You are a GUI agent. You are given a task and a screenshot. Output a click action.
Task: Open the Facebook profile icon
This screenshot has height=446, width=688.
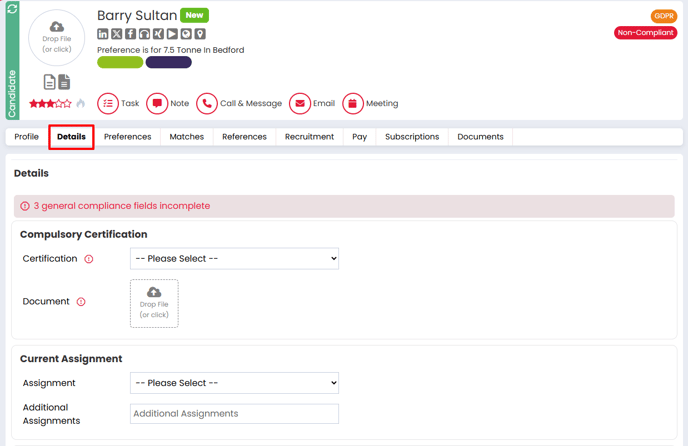[x=131, y=34]
